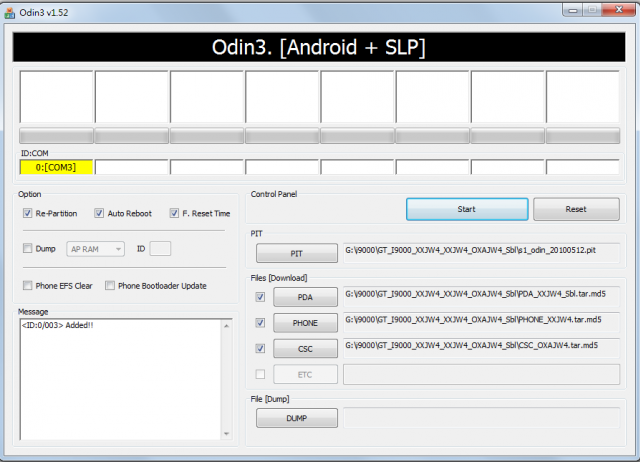This screenshot has width=640, height=462.
Task: Click the CSC file path field
Action: pyautogui.click(x=482, y=348)
